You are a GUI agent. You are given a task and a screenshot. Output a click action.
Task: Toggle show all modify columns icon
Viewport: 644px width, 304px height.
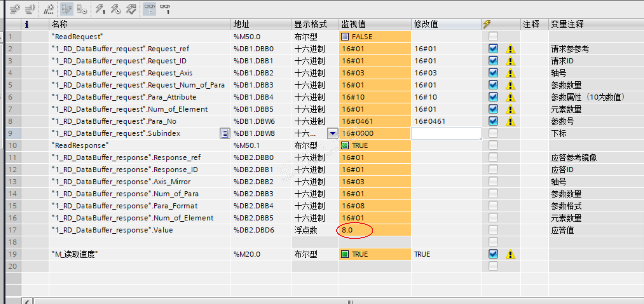67,9
